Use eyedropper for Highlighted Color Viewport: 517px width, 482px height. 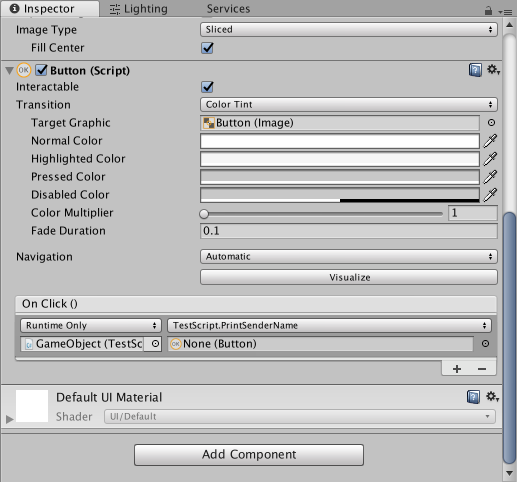pos(490,159)
